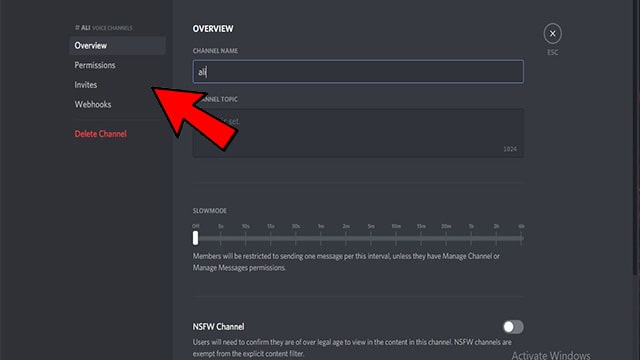640x360 pixels.
Task: Click the slowmode slider handle at Off
Action: (196, 238)
